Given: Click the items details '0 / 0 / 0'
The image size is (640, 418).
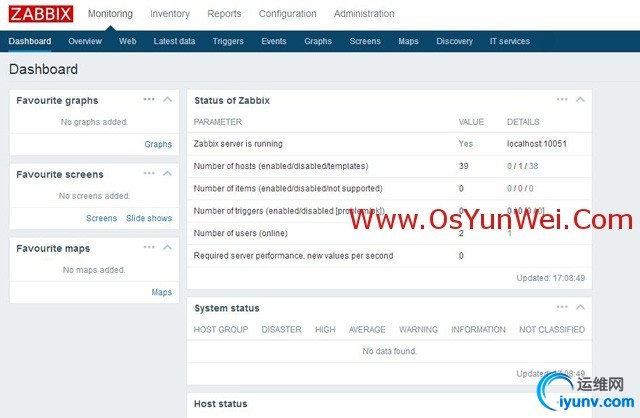Looking at the screenshot, I should click(520, 189).
